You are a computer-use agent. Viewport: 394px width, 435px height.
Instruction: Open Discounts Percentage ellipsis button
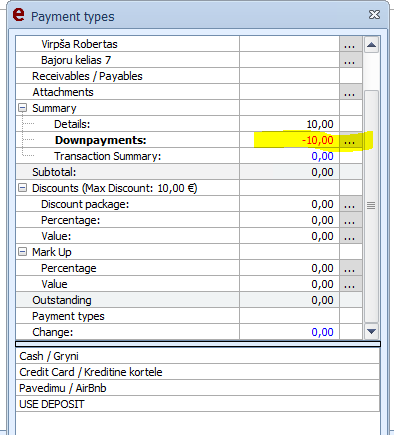[x=351, y=220]
